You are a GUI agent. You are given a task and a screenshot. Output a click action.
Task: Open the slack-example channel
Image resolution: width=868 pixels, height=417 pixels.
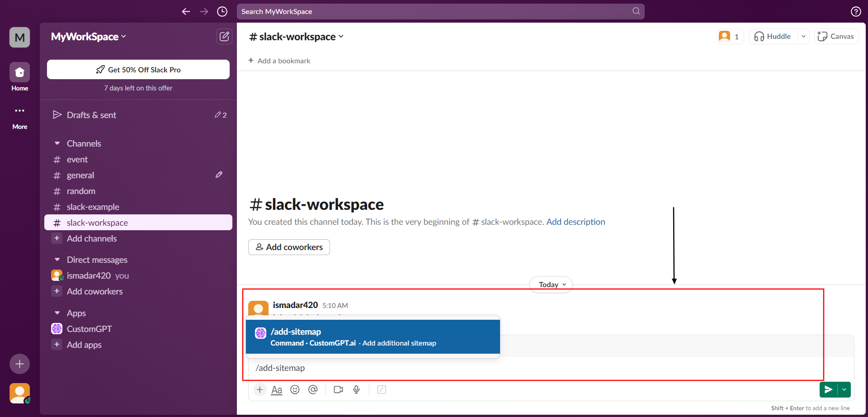[x=138, y=207]
